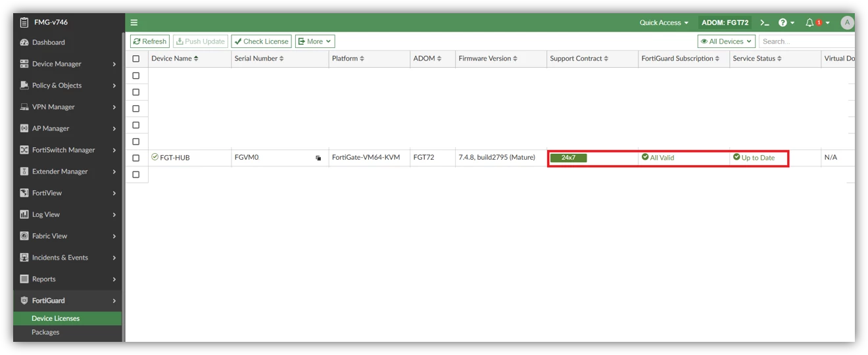Click the Fabric View sidebar icon
This screenshot has width=868, height=355.
24,236
